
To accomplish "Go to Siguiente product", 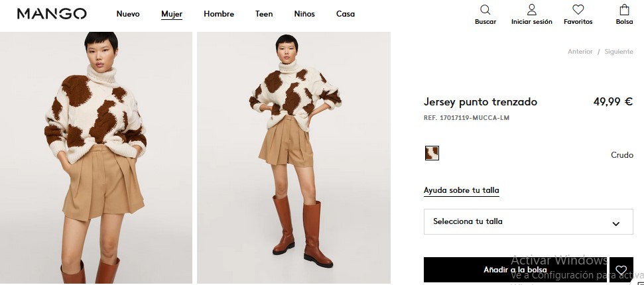I will 618,52.
